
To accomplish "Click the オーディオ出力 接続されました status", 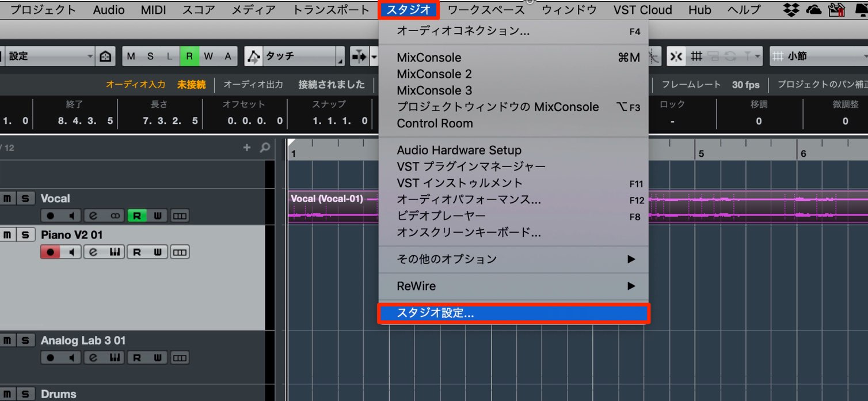I will (x=294, y=84).
